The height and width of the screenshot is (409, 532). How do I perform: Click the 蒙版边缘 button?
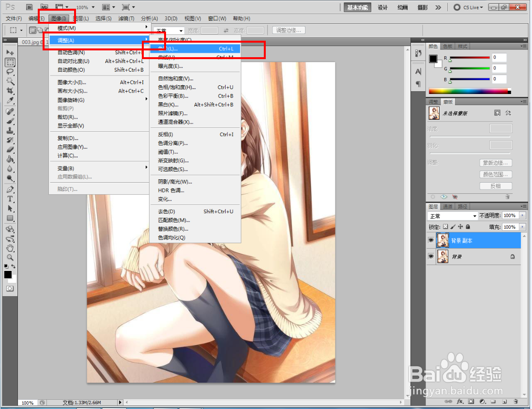[x=495, y=163]
